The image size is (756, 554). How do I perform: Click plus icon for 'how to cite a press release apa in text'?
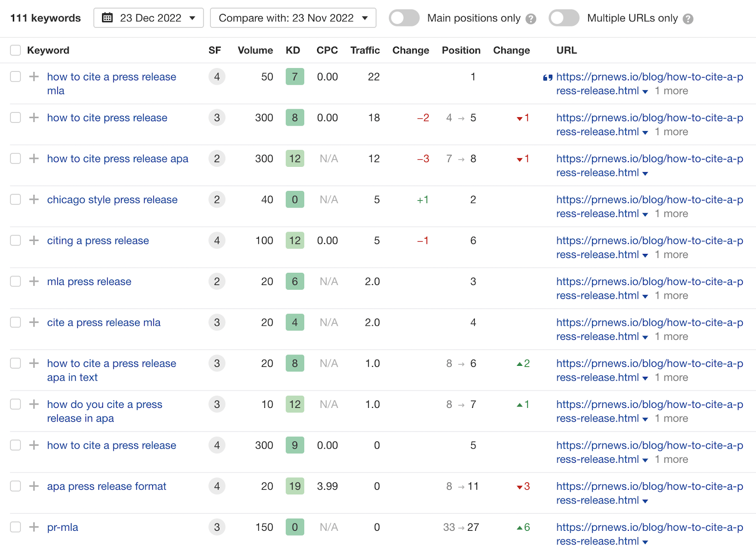34,364
